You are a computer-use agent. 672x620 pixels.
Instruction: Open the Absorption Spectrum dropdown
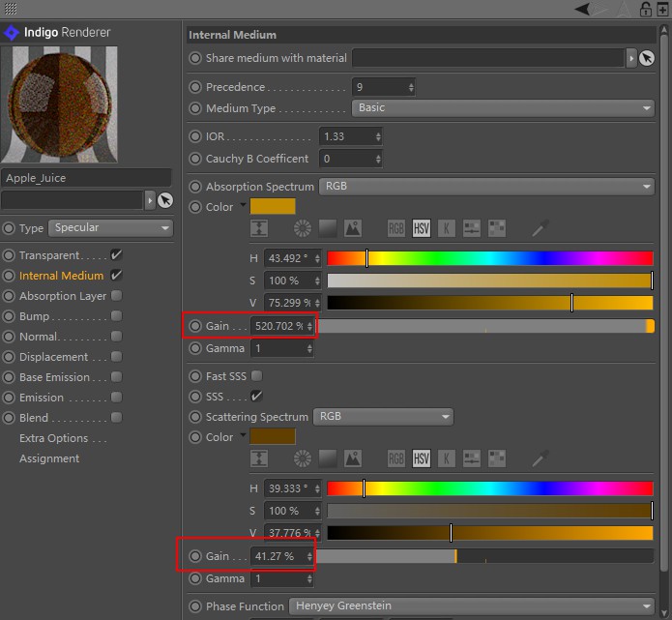pyautogui.click(x=487, y=186)
